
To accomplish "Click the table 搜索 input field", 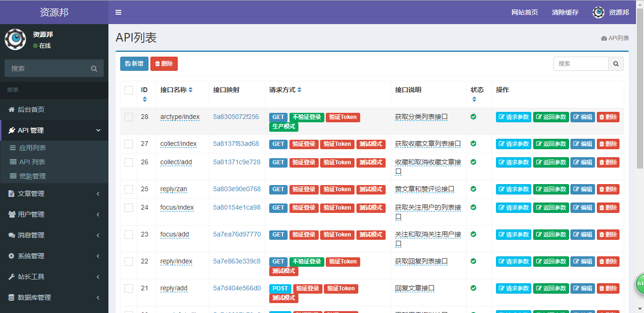I will tap(581, 64).
